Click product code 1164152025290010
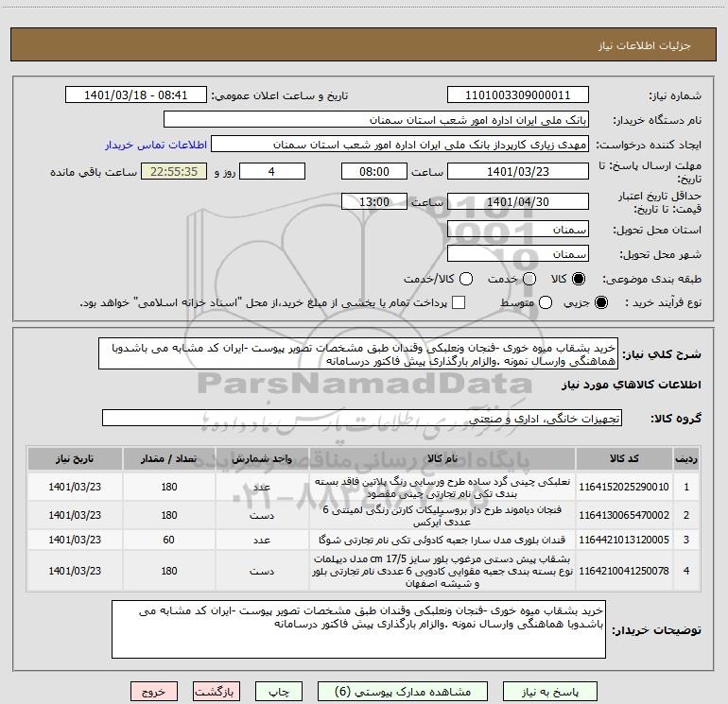The width and height of the screenshot is (728, 704). click(x=624, y=487)
